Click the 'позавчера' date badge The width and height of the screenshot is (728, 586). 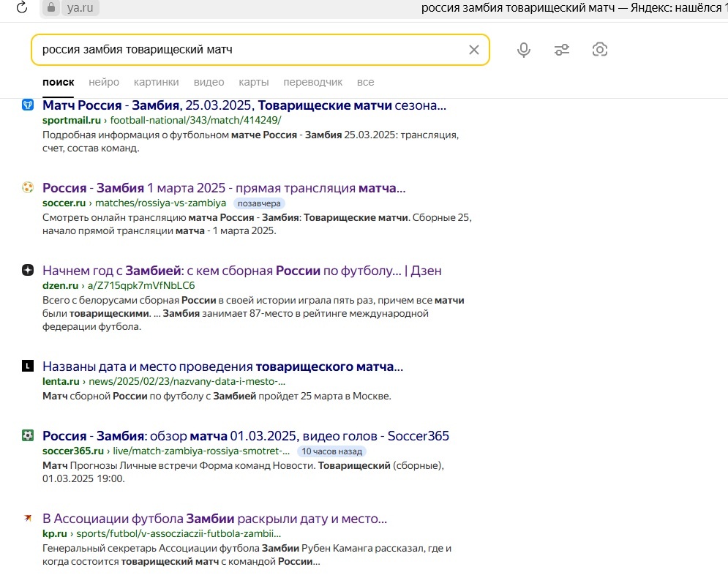point(259,203)
